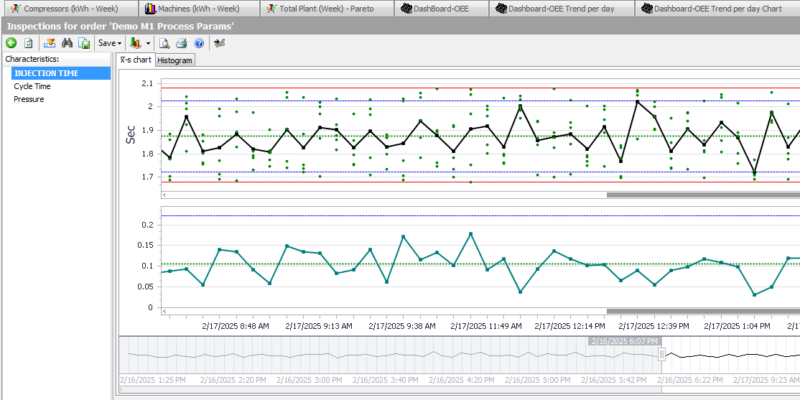Viewport: 800px width, 400px height.
Task: Select Pressure characteristic
Action: coord(29,99)
